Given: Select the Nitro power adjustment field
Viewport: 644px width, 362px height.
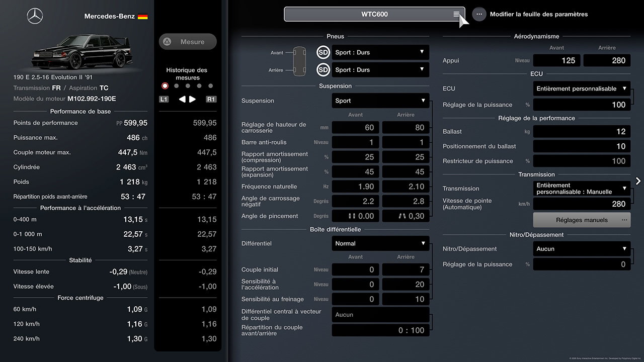Looking at the screenshot, I should 582,264.
